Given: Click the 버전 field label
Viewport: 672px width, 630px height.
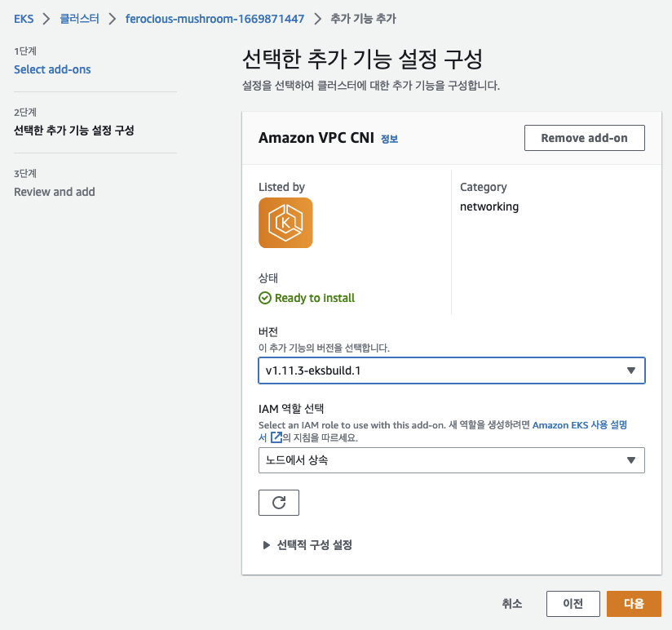Looking at the screenshot, I should [x=268, y=331].
